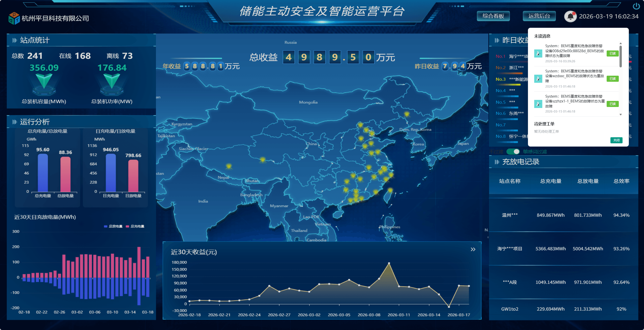
Task: Toggle the 敏感词过滤 switch
Action: click(513, 151)
